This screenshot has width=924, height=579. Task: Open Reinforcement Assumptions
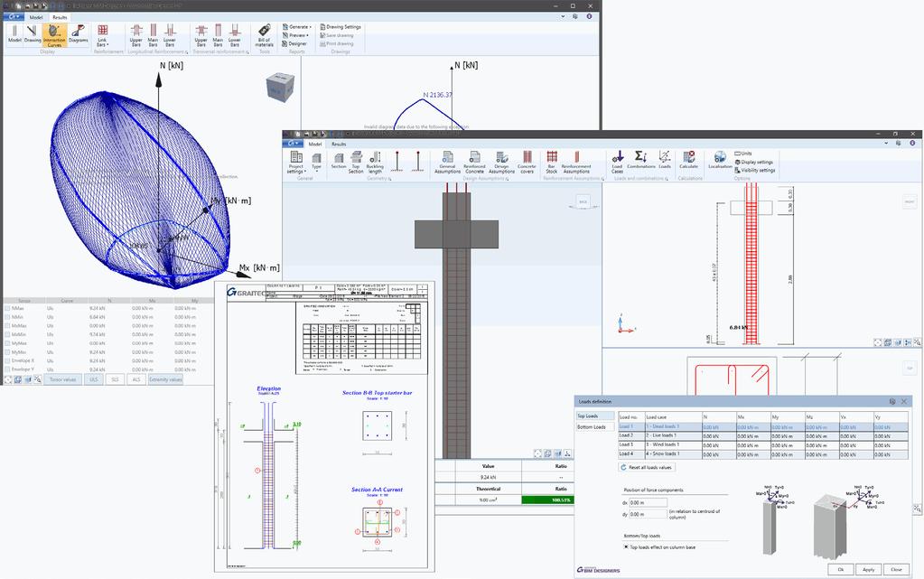(x=576, y=163)
